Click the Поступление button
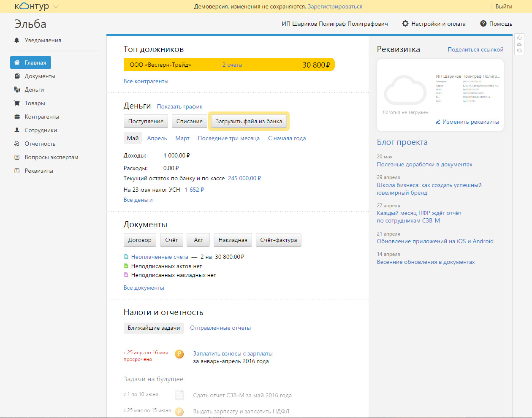Viewport: 532px width, 418px height. tap(146, 121)
